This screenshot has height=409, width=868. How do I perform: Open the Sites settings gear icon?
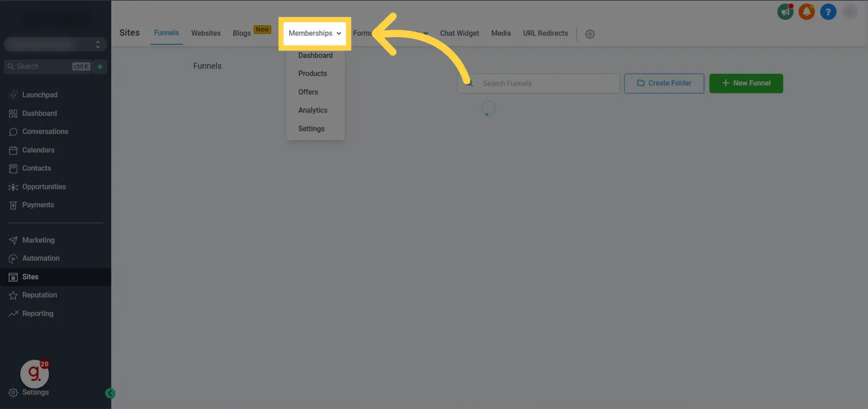coord(590,34)
